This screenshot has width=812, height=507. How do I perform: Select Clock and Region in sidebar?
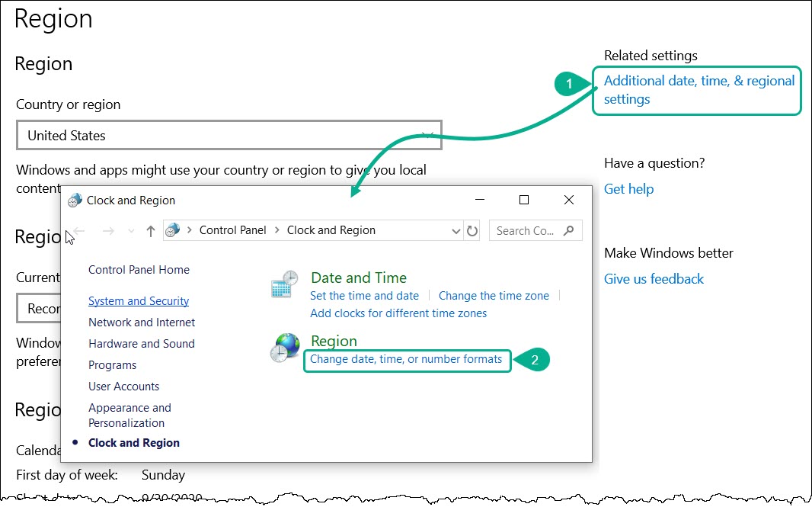click(134, 443)
